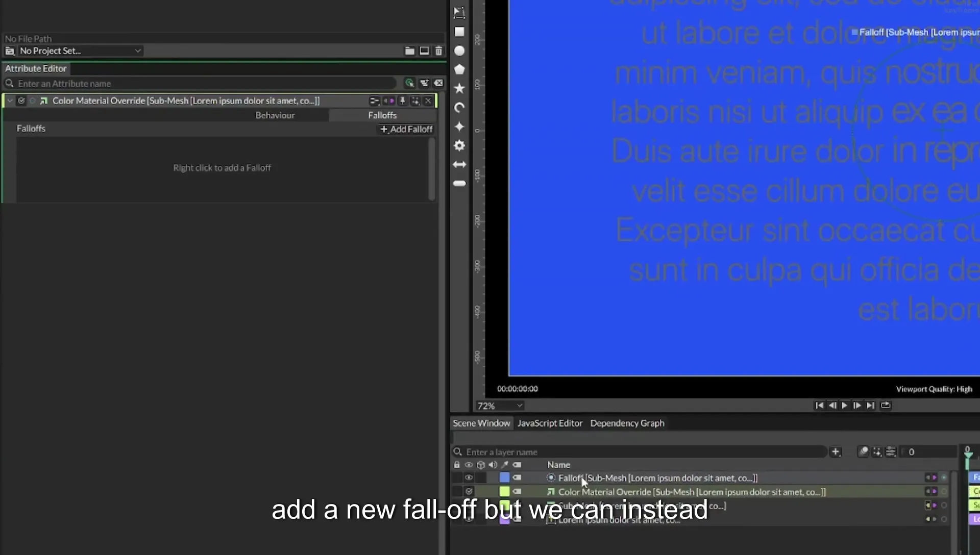Screen dimensions: 980x555
Task: Click the add layer plus button
Action: coord(836,452)
